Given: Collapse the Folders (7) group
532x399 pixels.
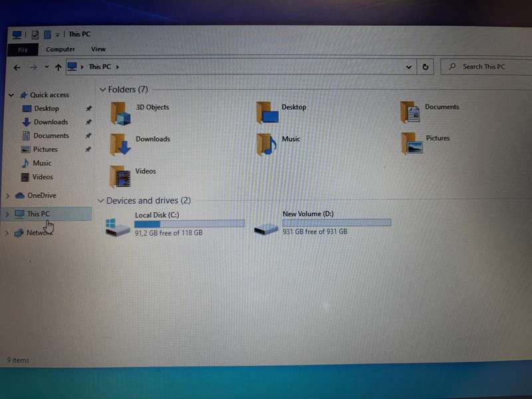Looking at the screenshot, I should pos(103,90).
